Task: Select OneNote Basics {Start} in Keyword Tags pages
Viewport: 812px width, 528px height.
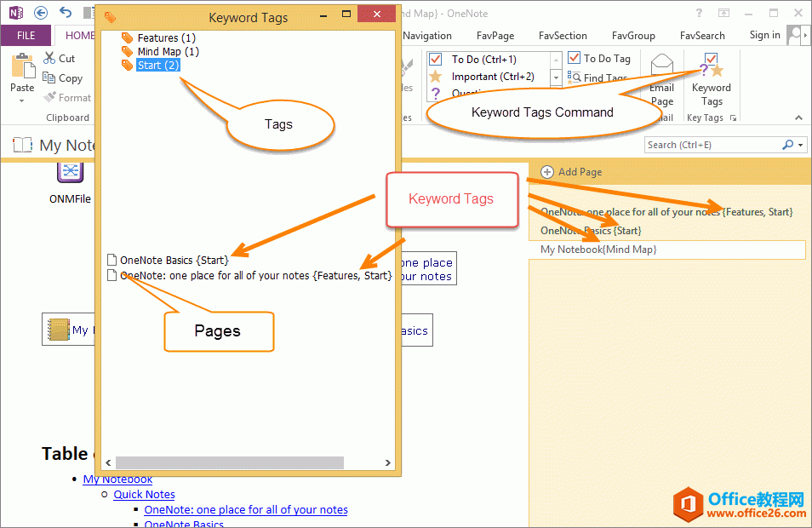Action: (x=174, y=260)
